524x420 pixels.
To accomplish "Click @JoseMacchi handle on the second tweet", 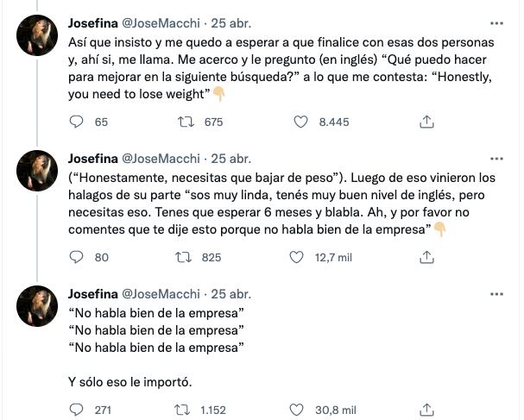I will pyautogui.click(x=164, y=159).
